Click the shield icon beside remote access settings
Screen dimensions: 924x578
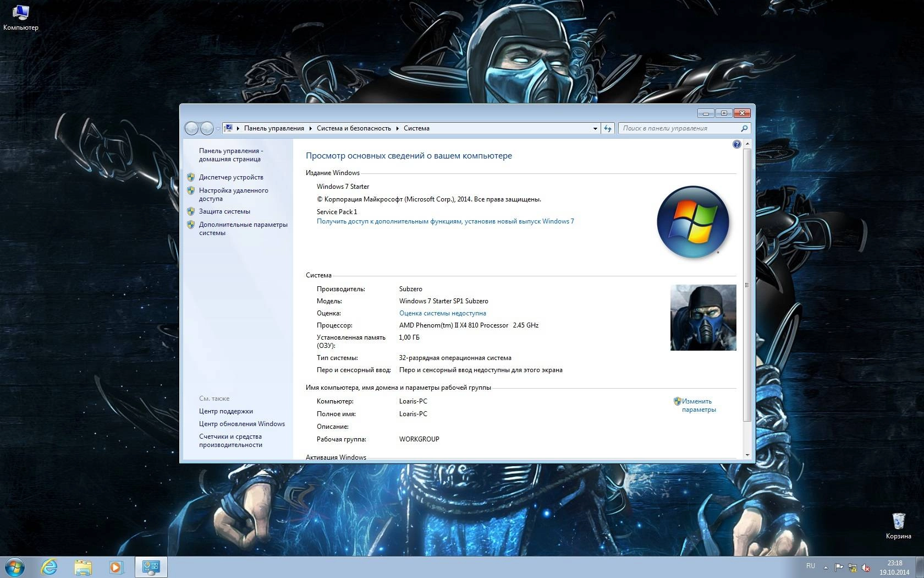click(x=191, y=190)
